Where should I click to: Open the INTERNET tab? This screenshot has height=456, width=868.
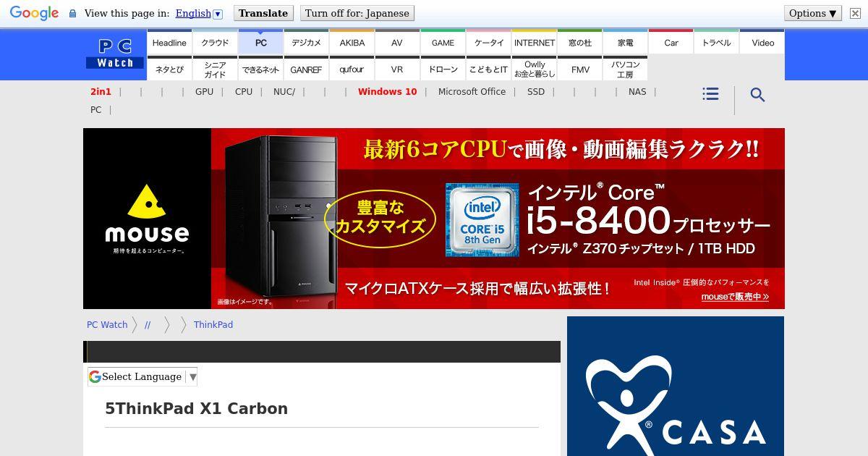tap(534, 43)
